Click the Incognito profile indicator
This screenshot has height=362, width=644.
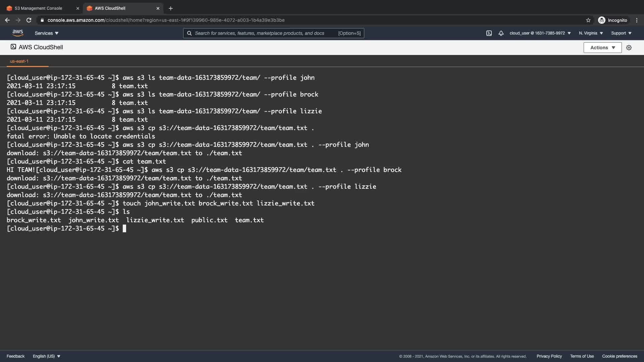613,20
